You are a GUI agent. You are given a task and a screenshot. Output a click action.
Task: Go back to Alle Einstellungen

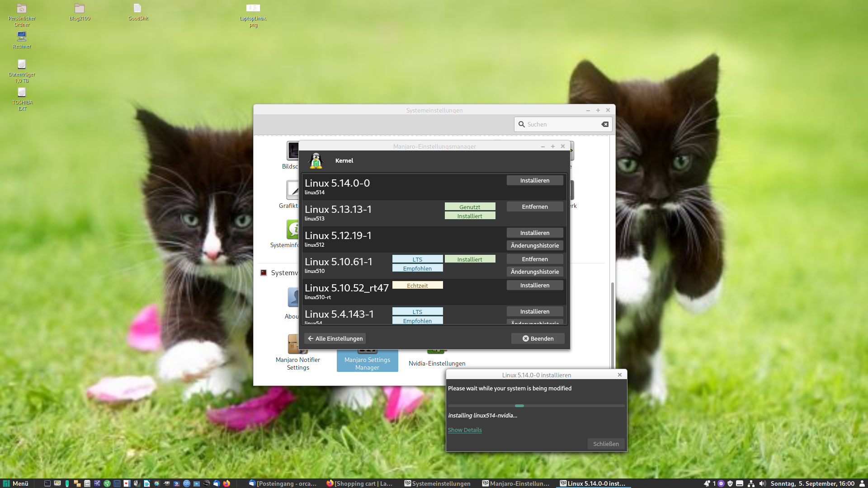335,338
